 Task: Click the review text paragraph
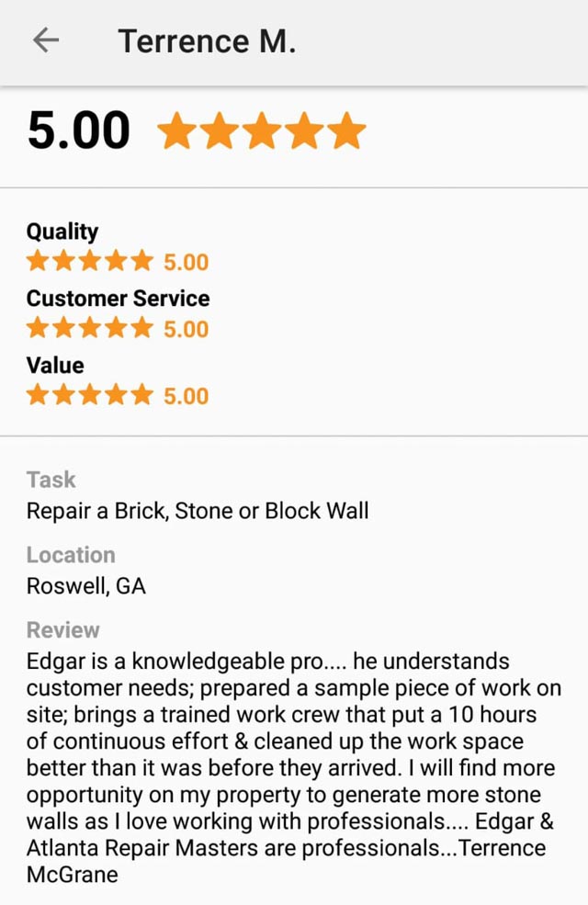(x=294, y=767)
